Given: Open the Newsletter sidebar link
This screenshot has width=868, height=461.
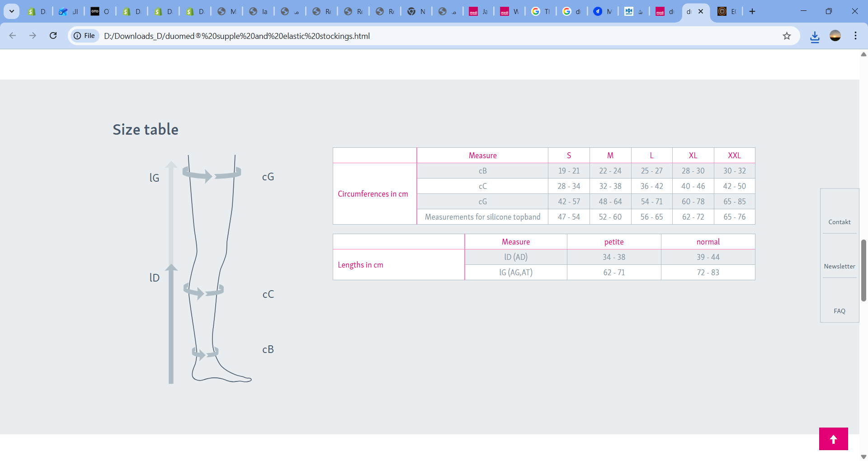Looking at the screenshot, I should 839,266.
